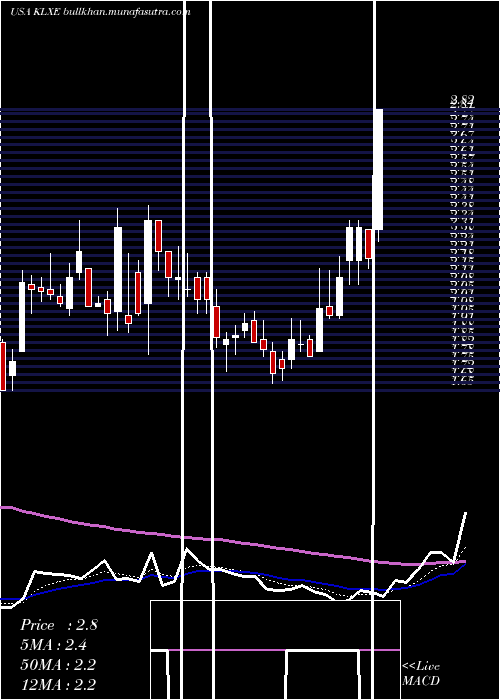The height and width of the screenshot is (700, 500).
Task: Select the 50MA : 2.2 value
Action: click(x=58, y=665)
